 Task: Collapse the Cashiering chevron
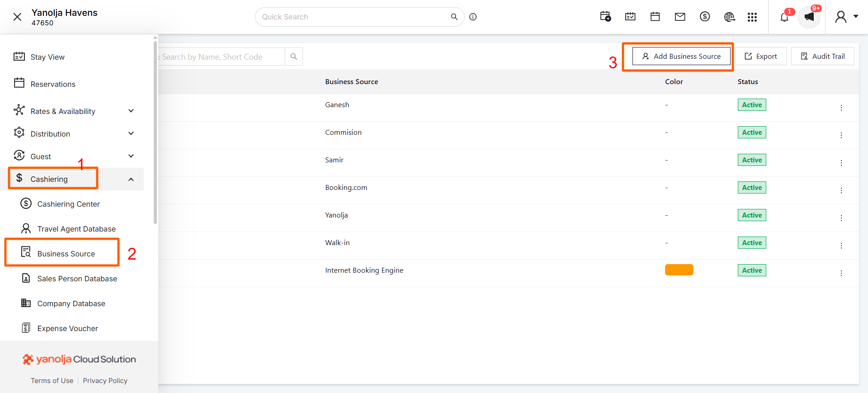pos(131,179)
